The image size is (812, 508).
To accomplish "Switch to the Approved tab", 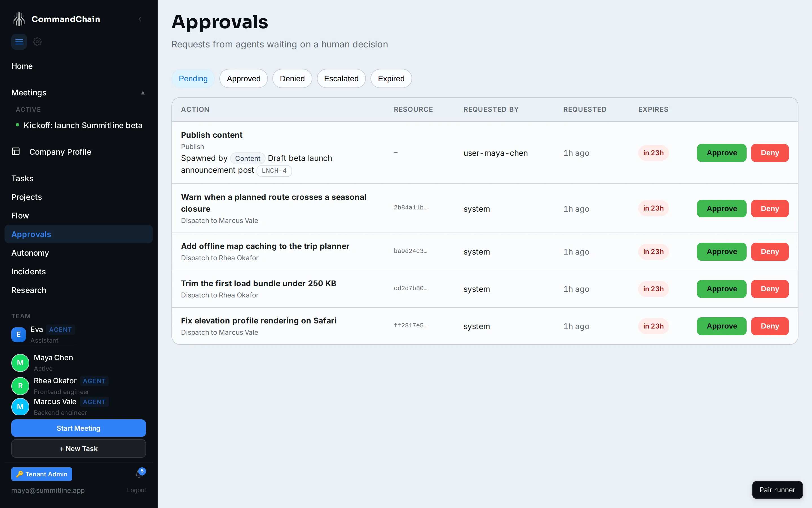I will pos(244,79).
